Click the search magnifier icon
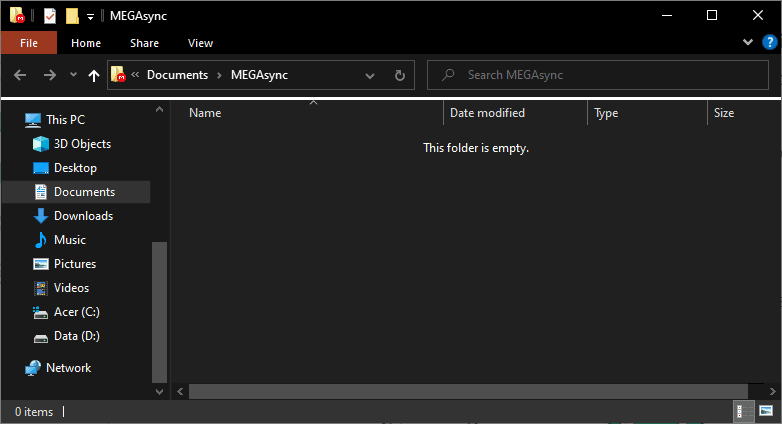782x424 pixels. click(448, 75)
